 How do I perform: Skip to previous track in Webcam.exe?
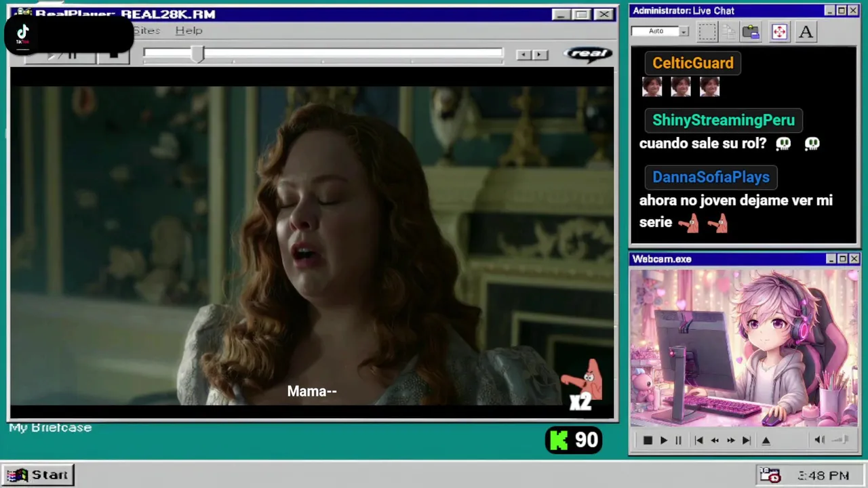pyautogui.click(x=698, y=441)
